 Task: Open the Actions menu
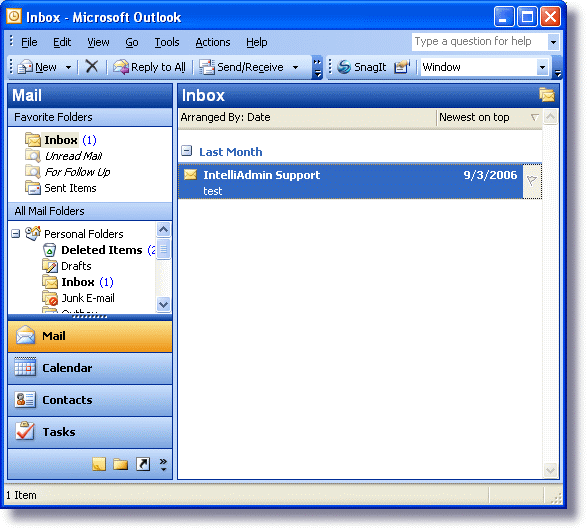(213, 42)
